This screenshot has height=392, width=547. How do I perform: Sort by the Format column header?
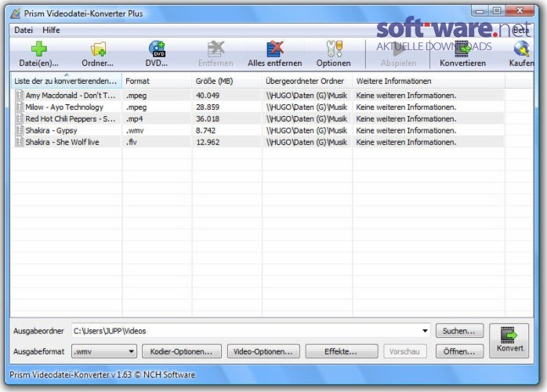(x=157, y=81)
